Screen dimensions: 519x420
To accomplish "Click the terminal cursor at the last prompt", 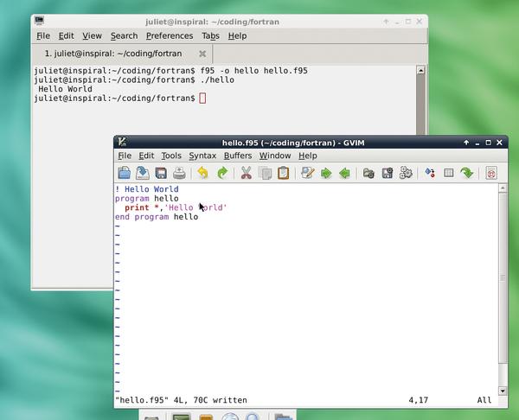I will [202, 99].
